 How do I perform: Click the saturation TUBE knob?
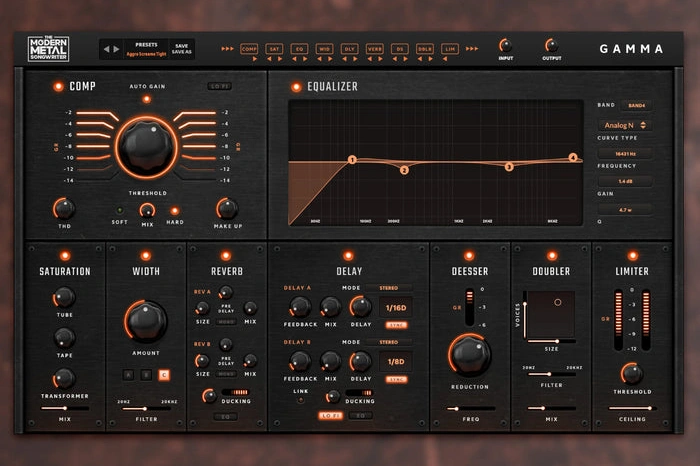(64, 298)
